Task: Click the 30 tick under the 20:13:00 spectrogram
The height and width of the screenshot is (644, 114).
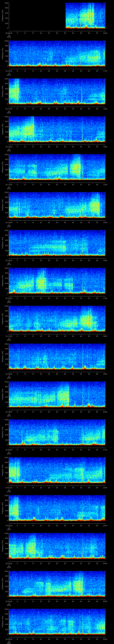Action: click(x=57, y=184)
